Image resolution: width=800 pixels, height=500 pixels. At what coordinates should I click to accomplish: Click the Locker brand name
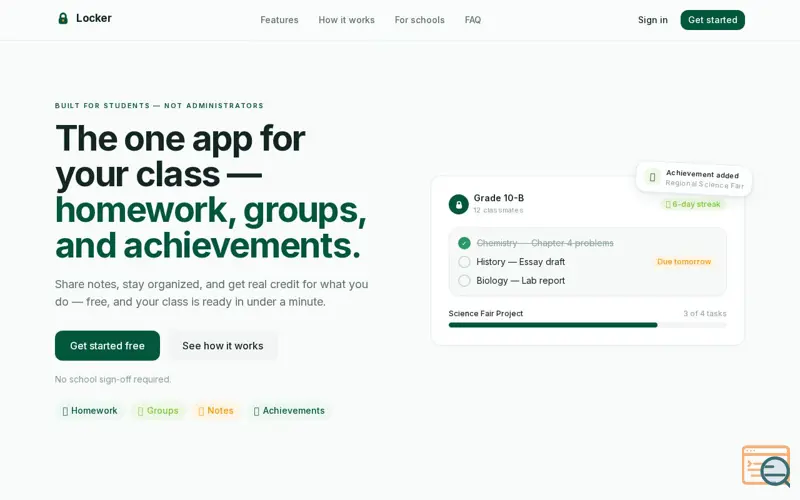[x=94, y=18]
